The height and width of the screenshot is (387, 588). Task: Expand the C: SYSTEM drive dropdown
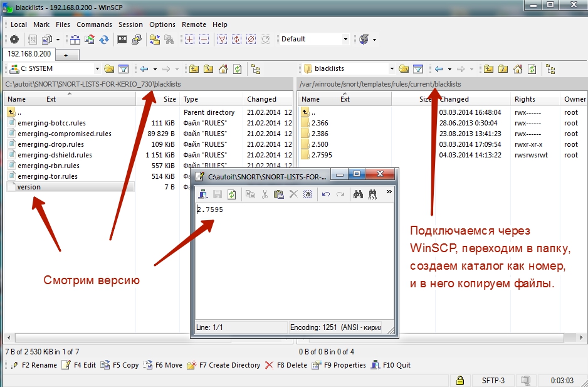point(97,69)
